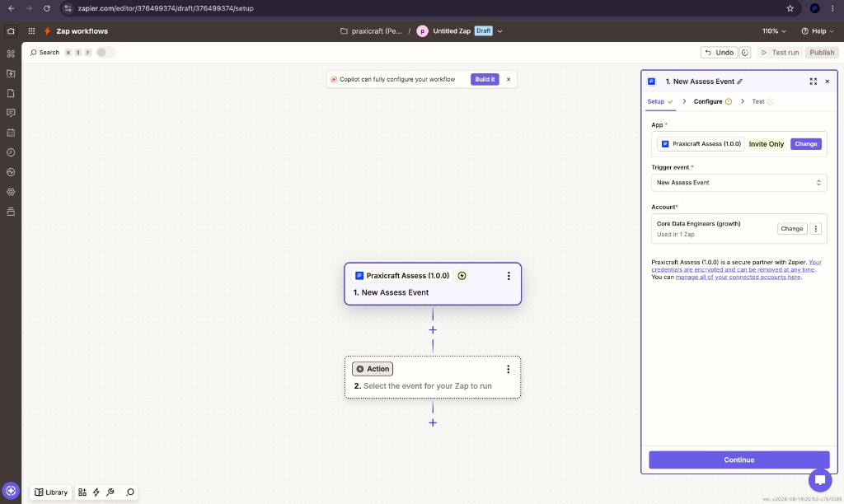Dismiss the Copilot banner
This screenshot has height=504, width=844.
508,80
